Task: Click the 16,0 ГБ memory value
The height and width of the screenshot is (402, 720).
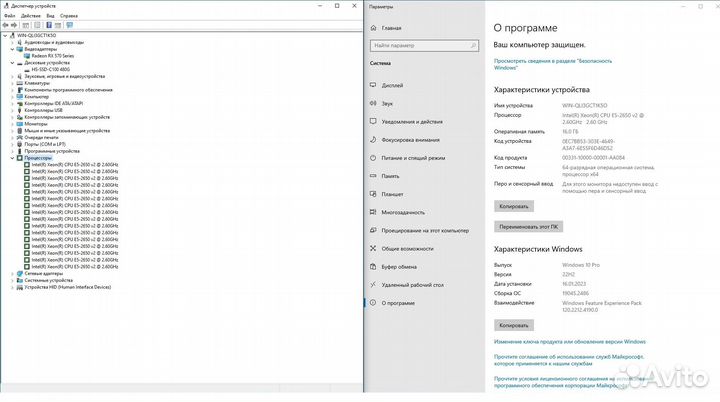Action: [x=570, y=131]
